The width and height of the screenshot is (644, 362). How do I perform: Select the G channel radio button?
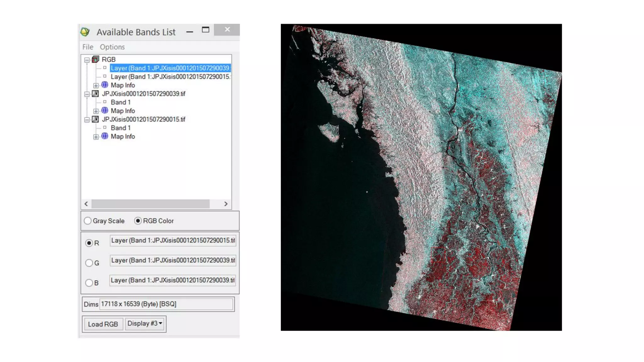pyautogui.click(x=89, y=263)
